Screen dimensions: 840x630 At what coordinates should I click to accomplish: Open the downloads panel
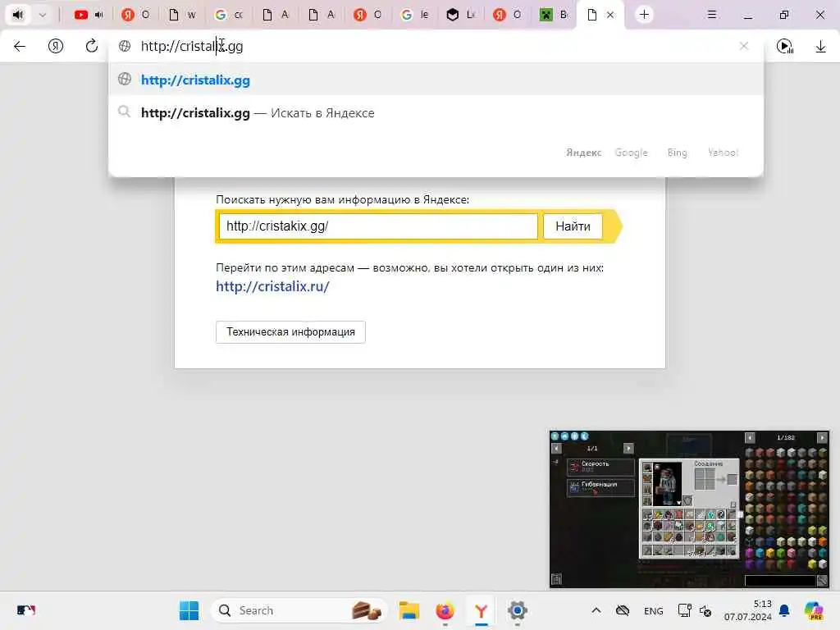[x=820, y=47]
